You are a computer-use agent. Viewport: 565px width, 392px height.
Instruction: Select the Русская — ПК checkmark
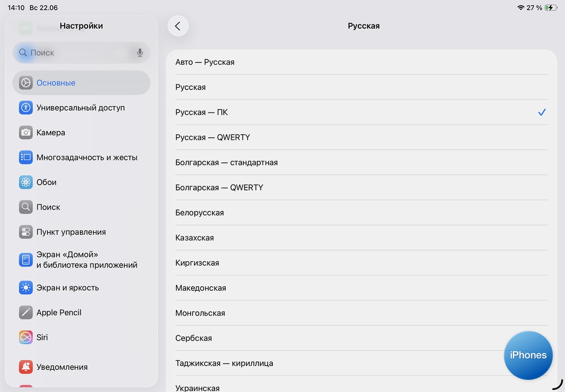pyautogui.click(x=542, y=112)
